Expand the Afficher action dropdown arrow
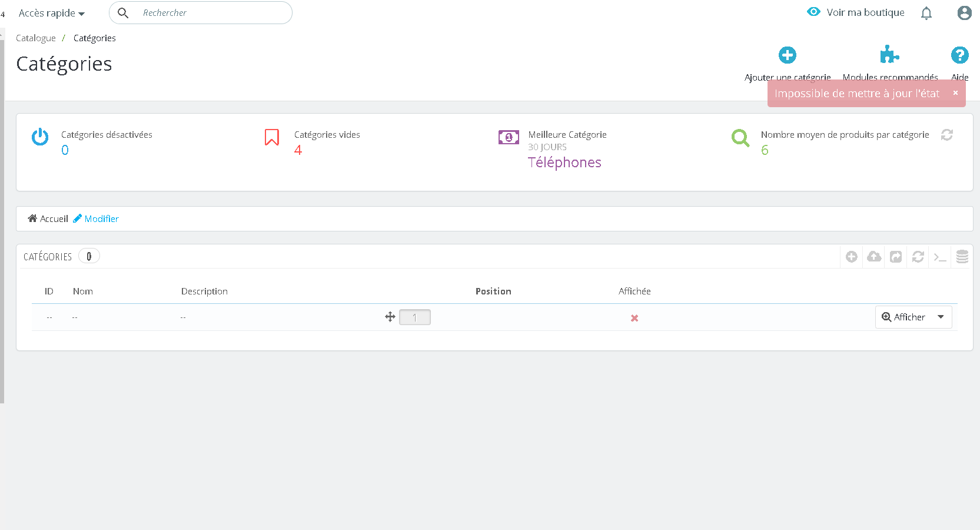Image resolution: width=980 pixels, height=530 pixels. tap(941, 317)
